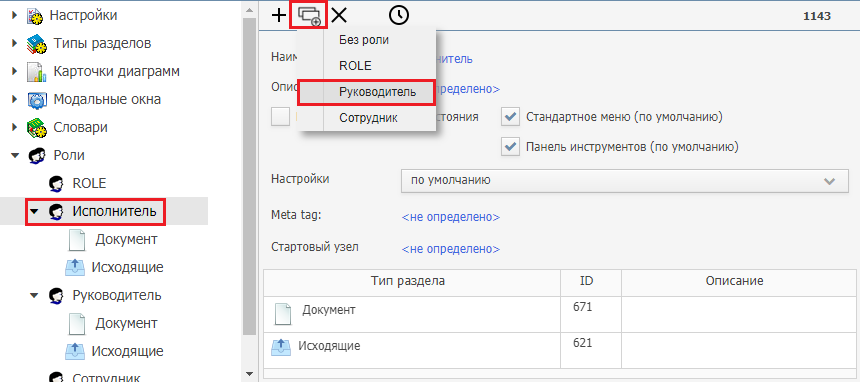The height and width of the screenshot is (382, 860).
Task: Click the X delete icon in toolbar
Action: tap(340, 15)
